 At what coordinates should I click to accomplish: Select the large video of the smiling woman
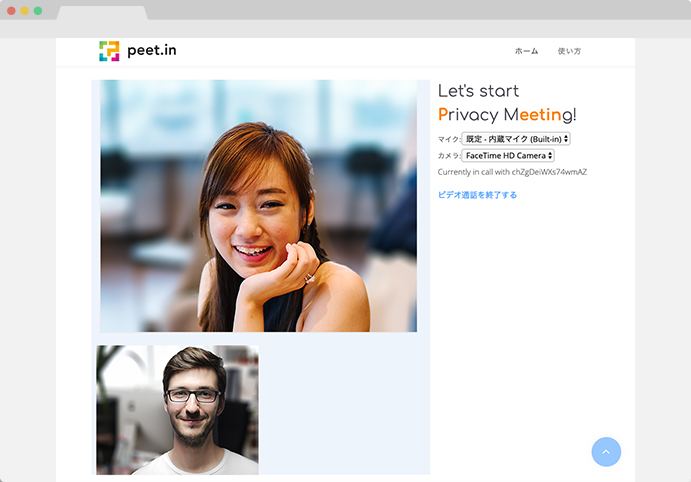point(258,206)
